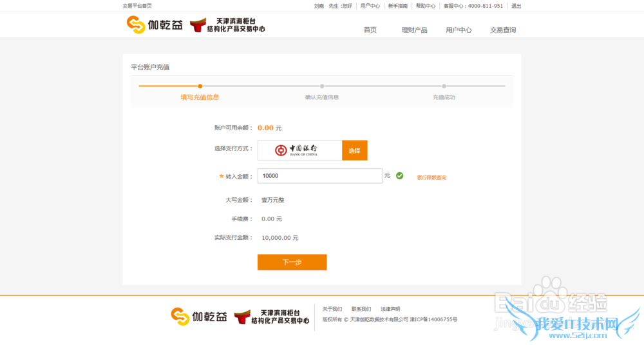The width and height of the screenshot is (644, 345).
Task: Click the green checkmark beside the amount field
Action: [399, 175]
